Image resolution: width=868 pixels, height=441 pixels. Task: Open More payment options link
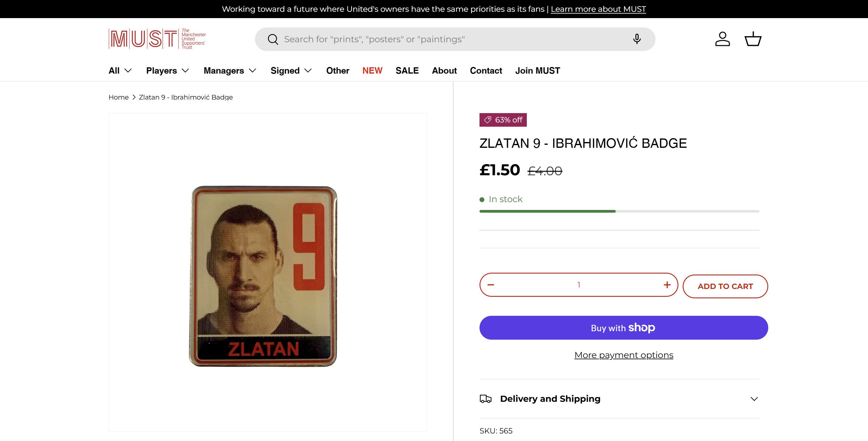624,355
